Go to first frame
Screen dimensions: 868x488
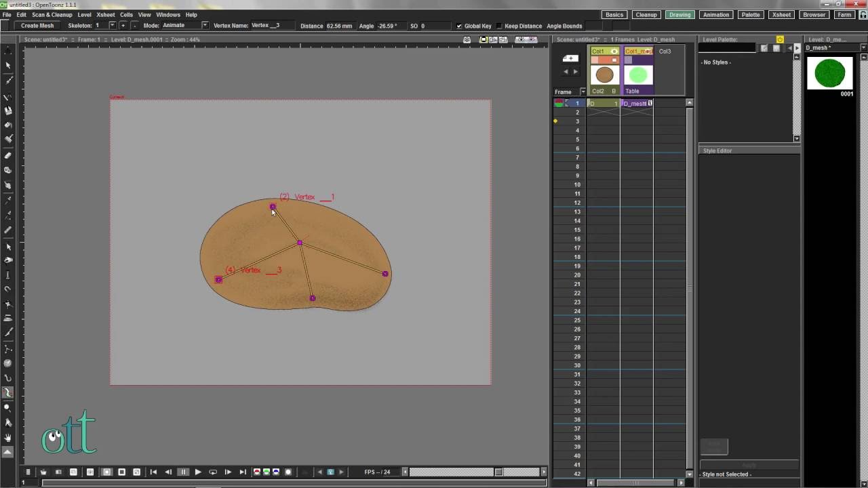pyautogui.click(x=153, y=472)
